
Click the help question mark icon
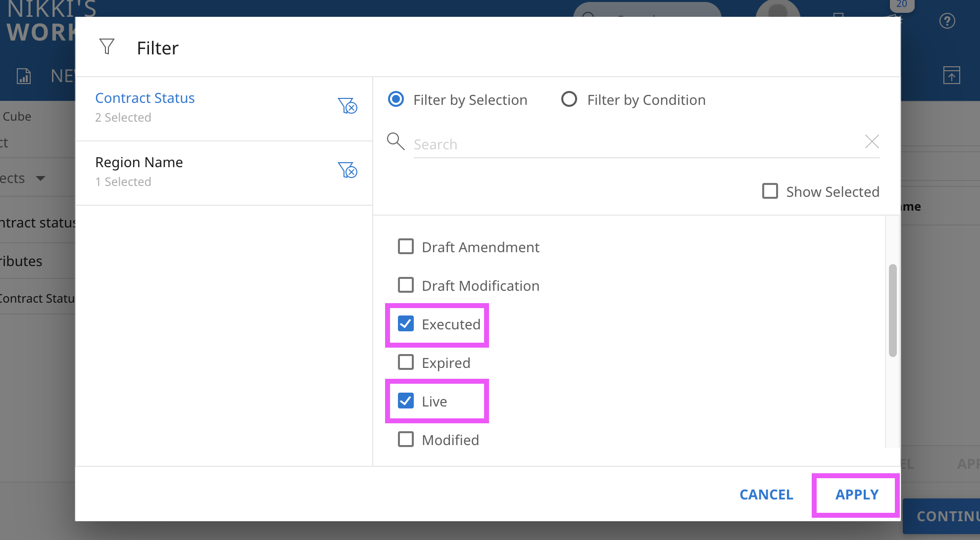pos(947,21)
